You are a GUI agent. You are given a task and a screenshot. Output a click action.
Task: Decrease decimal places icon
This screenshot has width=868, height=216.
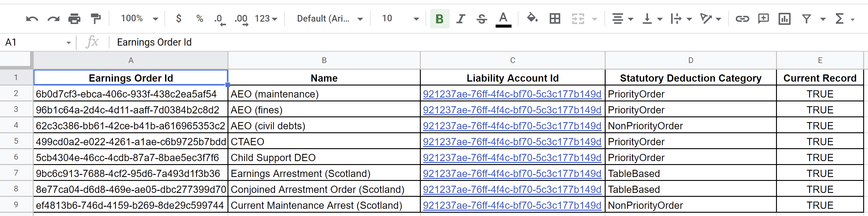click(220, 19)
